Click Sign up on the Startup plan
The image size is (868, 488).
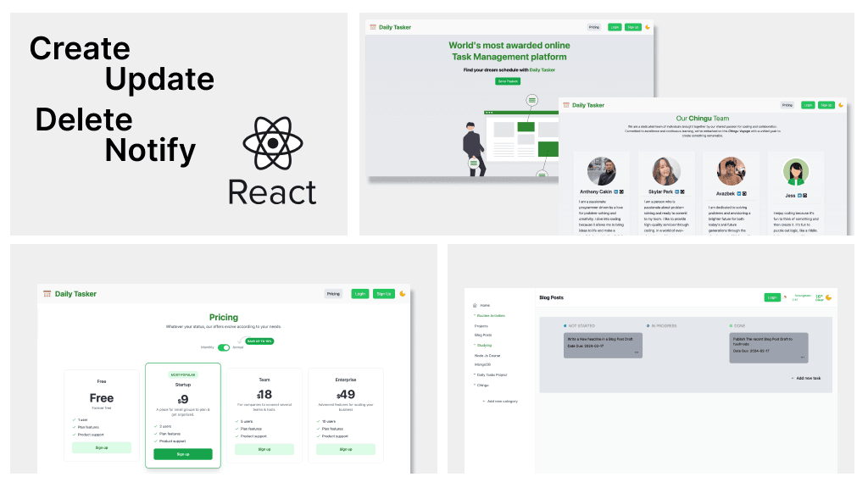point(183,454)
